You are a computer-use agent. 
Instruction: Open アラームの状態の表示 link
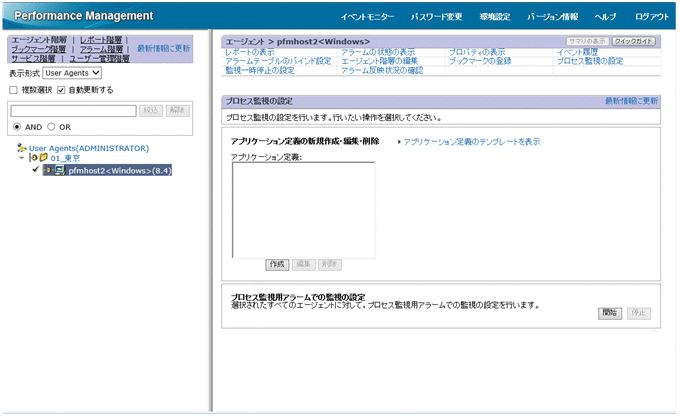click(378, 52)
